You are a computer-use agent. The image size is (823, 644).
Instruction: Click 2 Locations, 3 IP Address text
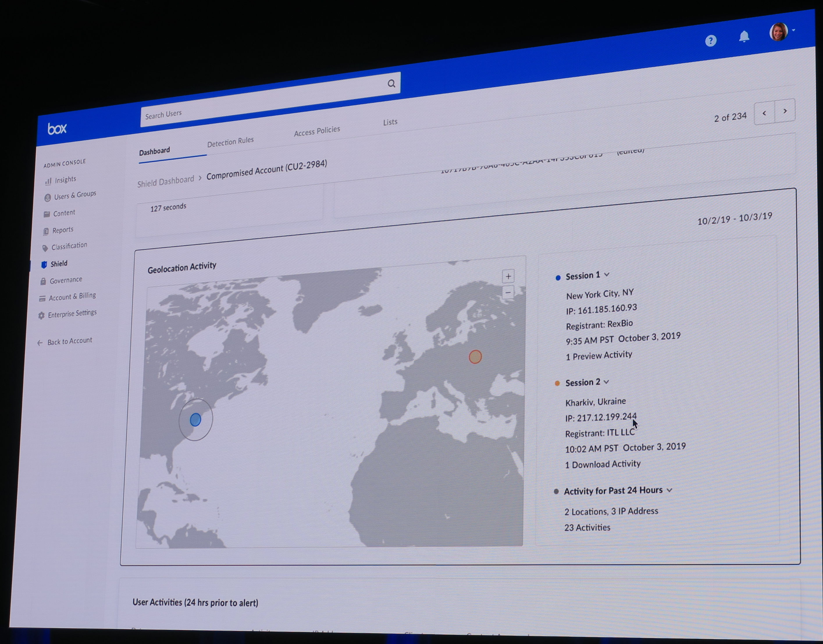611,511
